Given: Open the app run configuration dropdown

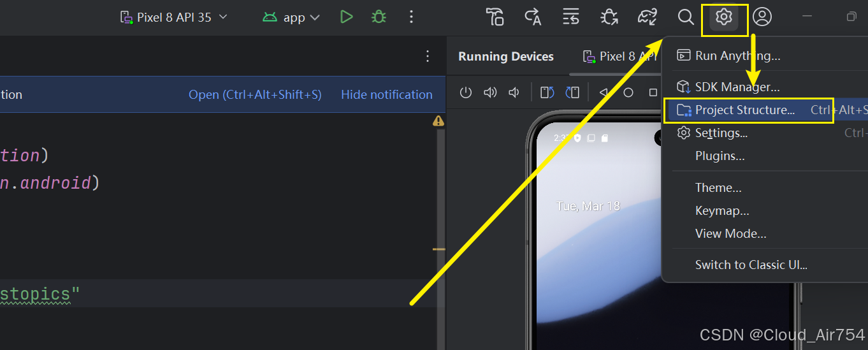Looking at the screenshot, I should pos(291,17).
